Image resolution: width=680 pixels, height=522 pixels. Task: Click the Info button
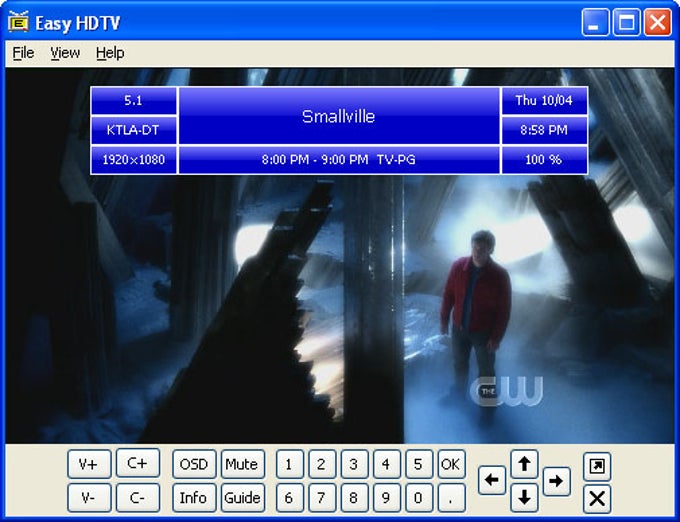194,498
